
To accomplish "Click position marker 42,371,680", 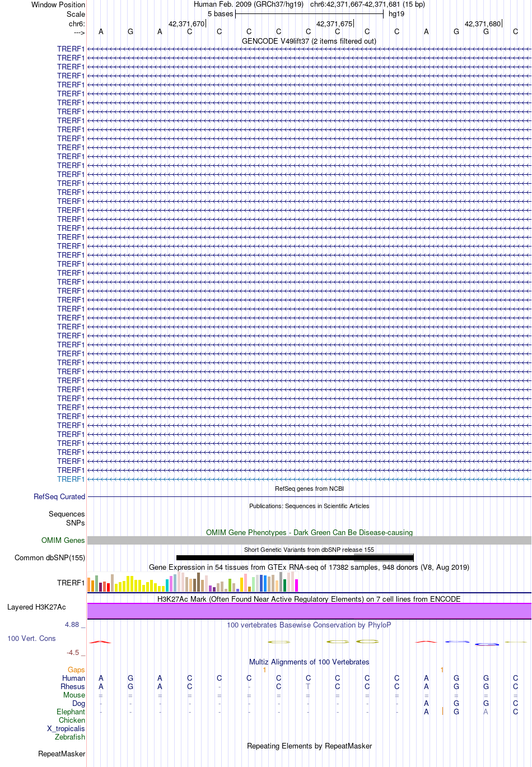I will click(483, 24).
